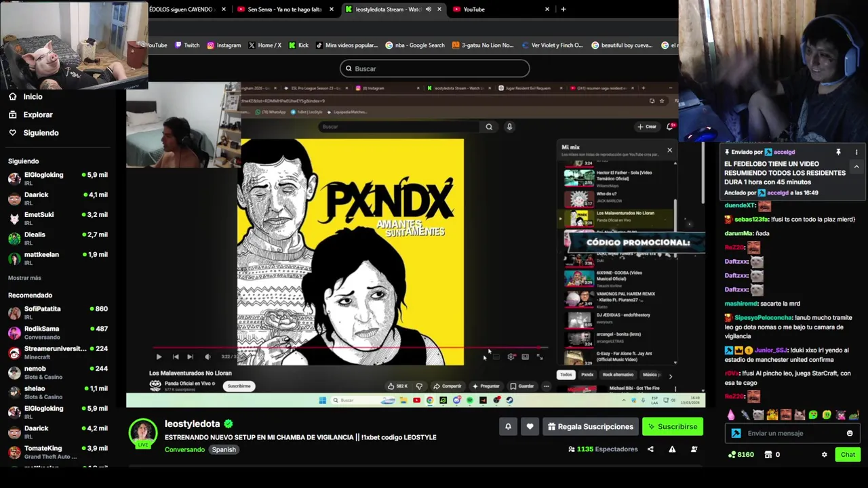
Task: Collapse the pinned chat message
Action: pos(856,167)
